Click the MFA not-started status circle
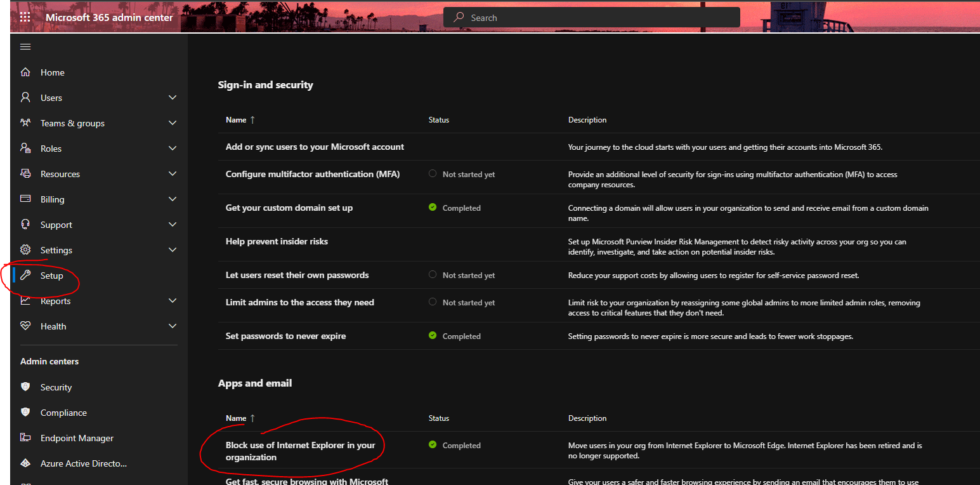This screenshot has width=980, height=485. [433, 173]
